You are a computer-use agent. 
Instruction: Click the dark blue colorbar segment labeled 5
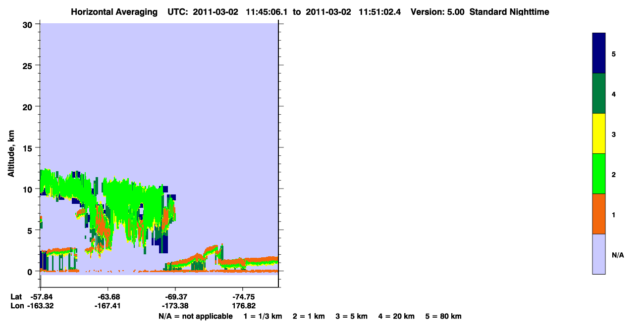click(599, 53)
